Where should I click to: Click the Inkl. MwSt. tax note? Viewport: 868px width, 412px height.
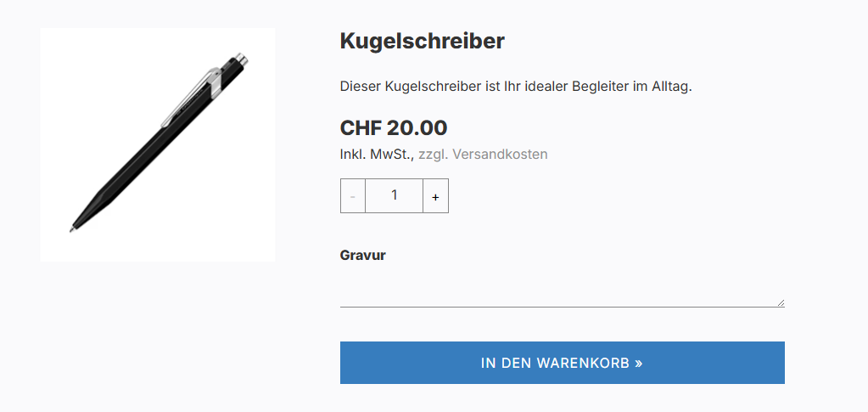377,154
